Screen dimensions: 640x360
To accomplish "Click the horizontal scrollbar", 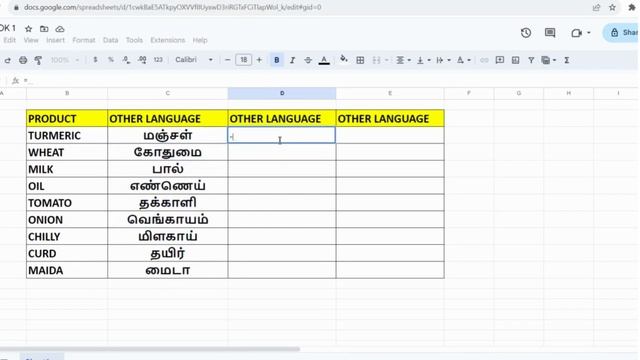I will click(150, 349).
